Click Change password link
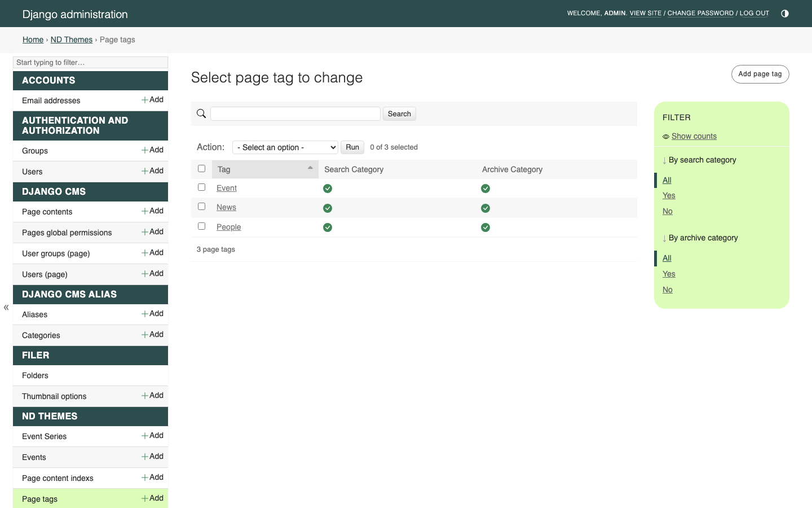 700,13
